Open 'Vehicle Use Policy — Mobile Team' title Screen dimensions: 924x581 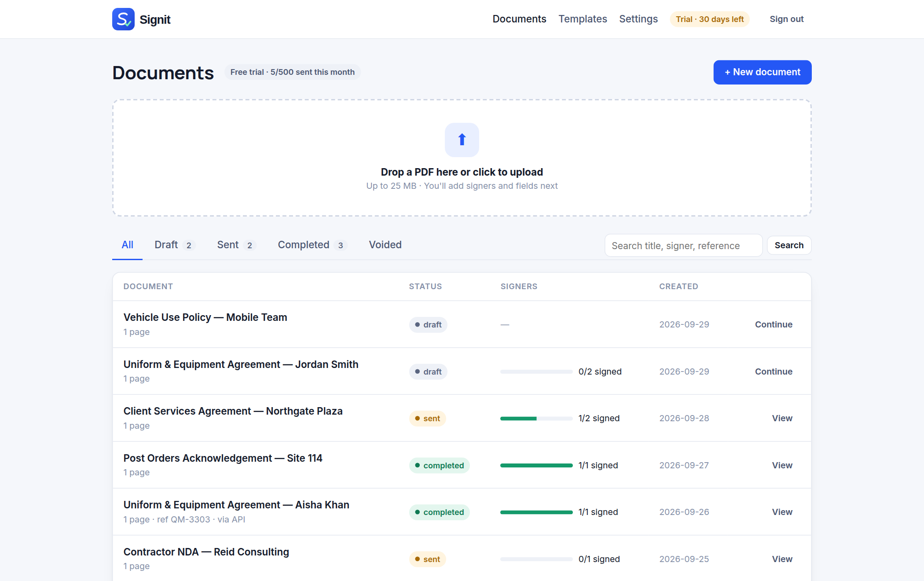[205, 317]
